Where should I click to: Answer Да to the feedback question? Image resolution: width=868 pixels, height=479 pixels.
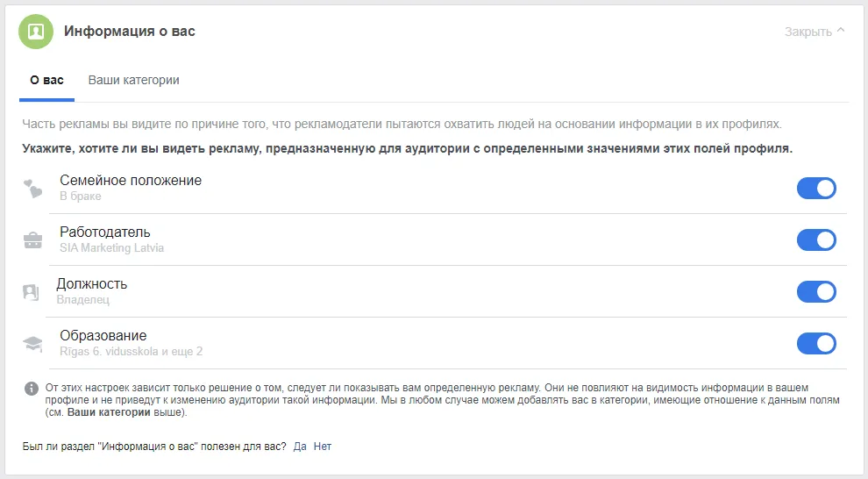point(300,447)
